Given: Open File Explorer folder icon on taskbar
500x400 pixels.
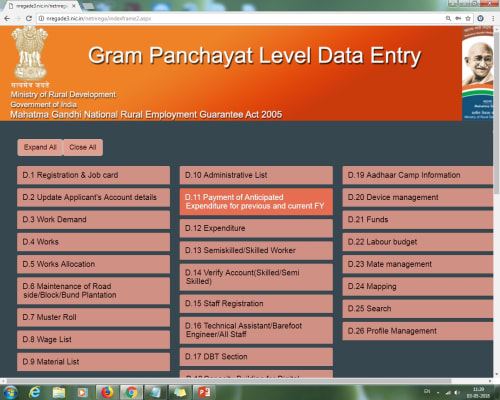Looking at the screenshot, I should [59, 392].
